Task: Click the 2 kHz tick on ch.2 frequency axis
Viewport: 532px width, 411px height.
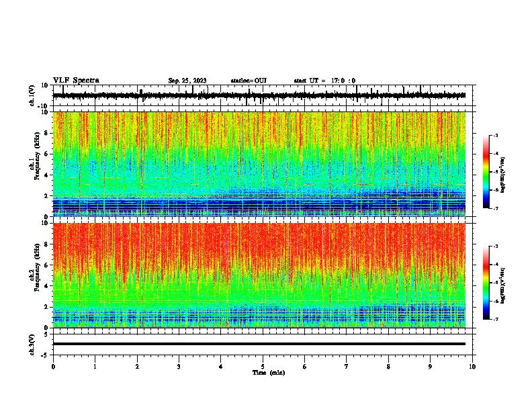Action: click(46, 307)
